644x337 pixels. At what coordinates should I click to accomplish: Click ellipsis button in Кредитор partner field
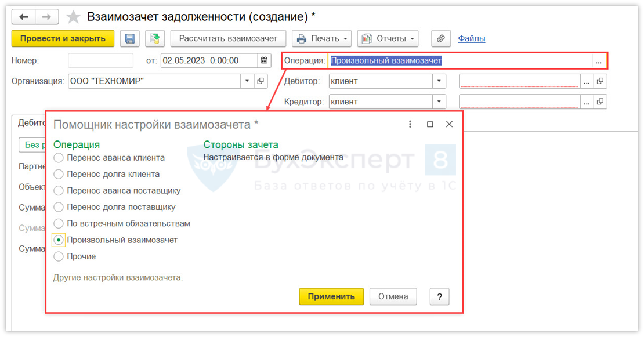coord(587,102)
